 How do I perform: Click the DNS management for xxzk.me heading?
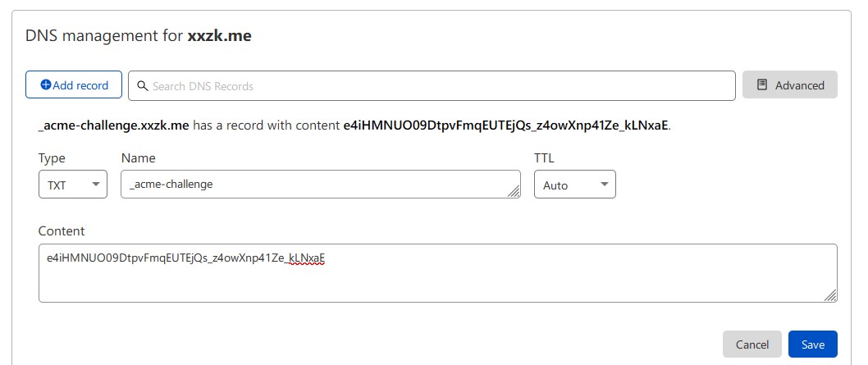tap(139, 36)
